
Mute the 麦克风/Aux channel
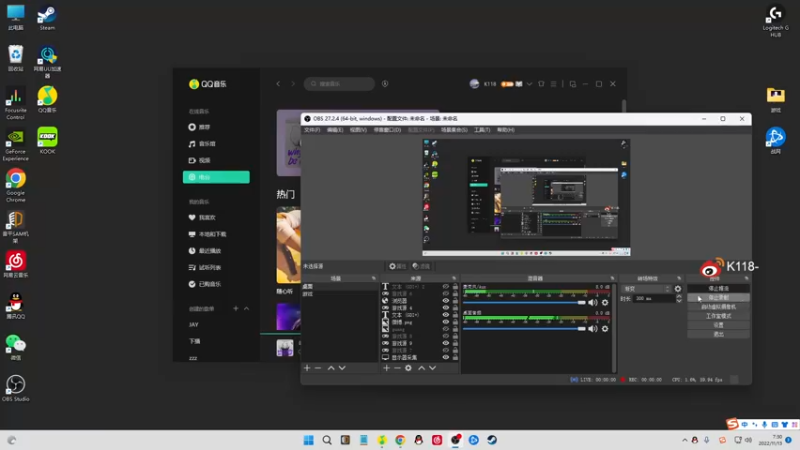[593, 303]
